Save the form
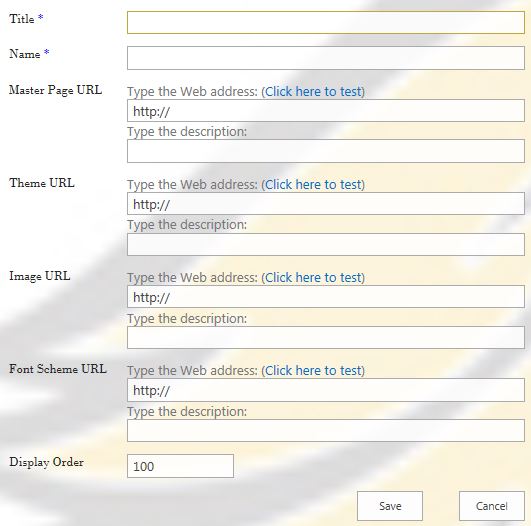The width and height of the screenshot is (531, 526). (x=390, y=506)
